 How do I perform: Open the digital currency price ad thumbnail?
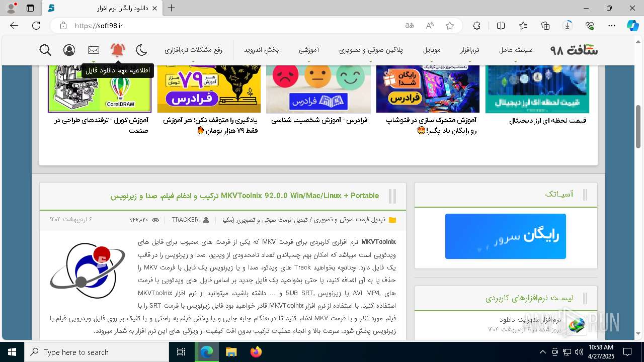[537, 89]
